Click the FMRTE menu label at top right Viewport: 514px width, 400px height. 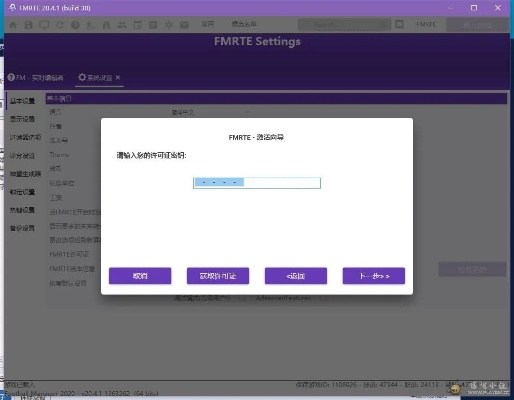426,24
